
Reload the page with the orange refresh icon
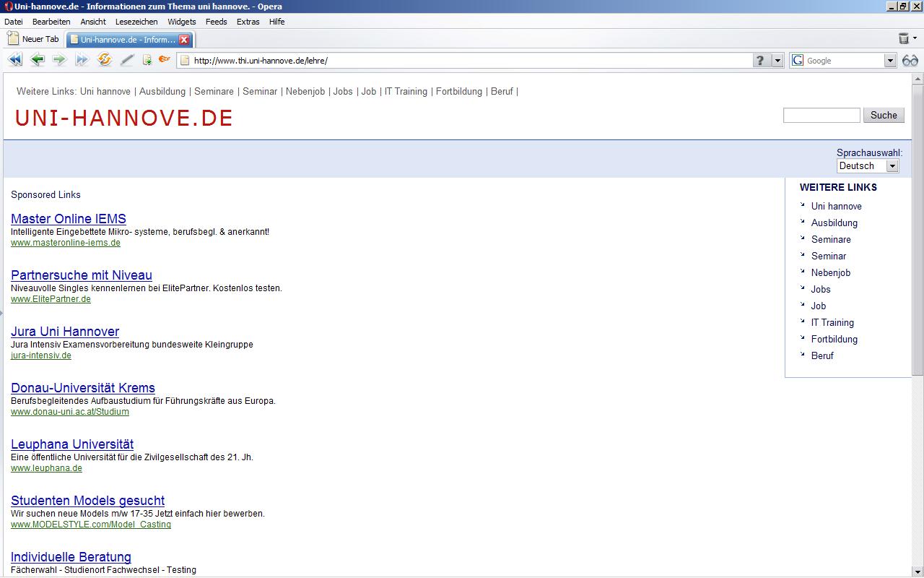[x=105, y=60]
